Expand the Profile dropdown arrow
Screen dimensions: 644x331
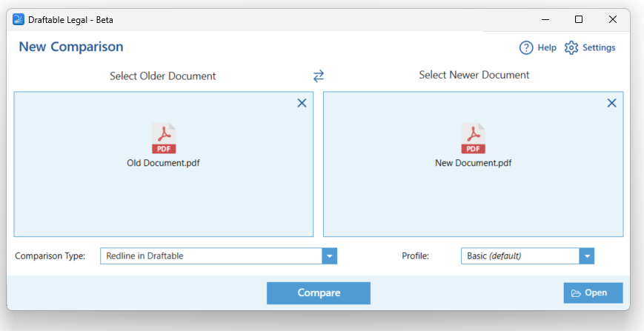586,256
